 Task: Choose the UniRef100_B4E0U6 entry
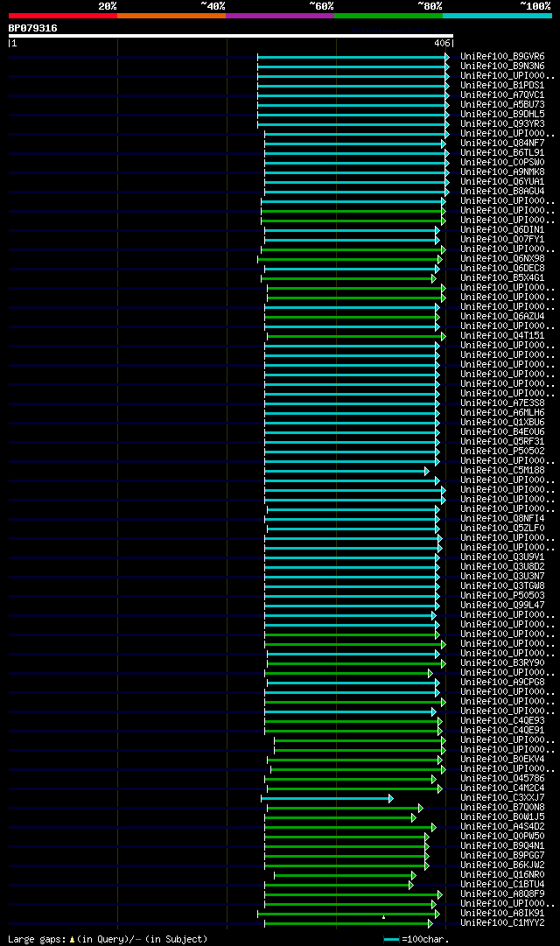(502, 432)
